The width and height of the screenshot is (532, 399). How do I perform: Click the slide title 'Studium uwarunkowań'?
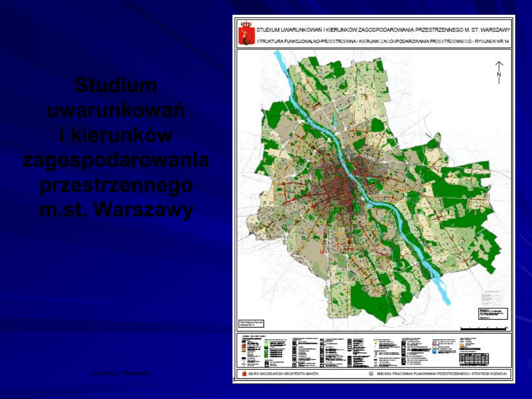116,98
